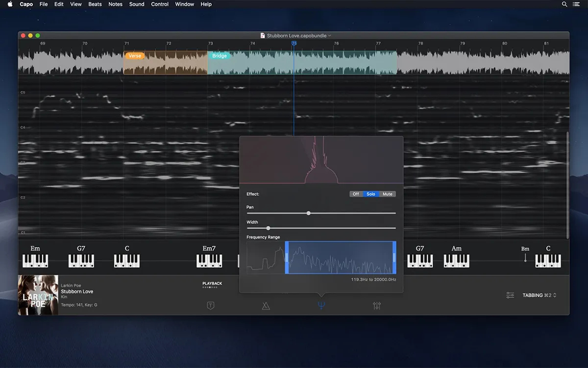Open the Control menu
This screenshot has width=588, height=368.
(160, 4)
